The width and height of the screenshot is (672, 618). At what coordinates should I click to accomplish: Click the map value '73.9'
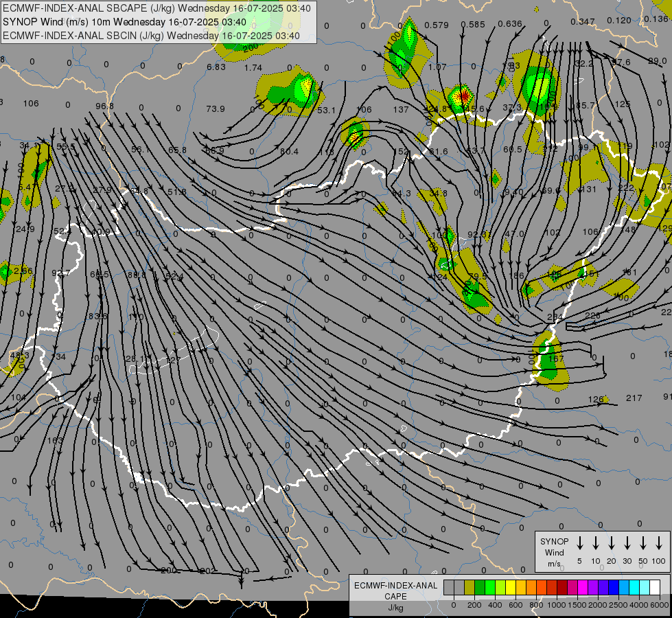(215, 109)
